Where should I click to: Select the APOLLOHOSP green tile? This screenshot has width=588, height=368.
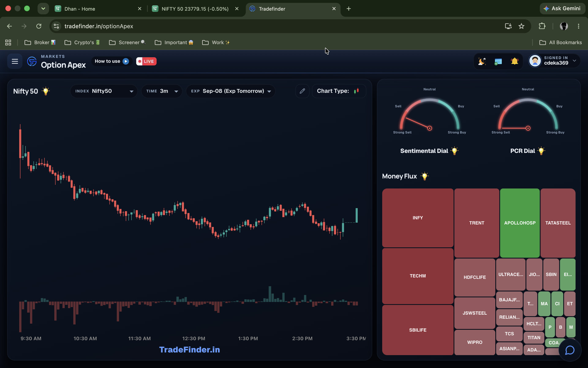(x=520, y=223)
